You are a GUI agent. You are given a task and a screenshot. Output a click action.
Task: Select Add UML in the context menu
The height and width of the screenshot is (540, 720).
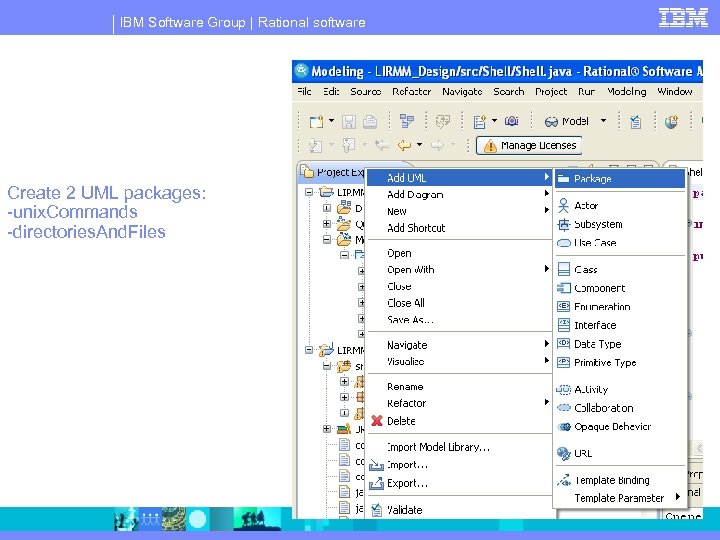[x=458, y=178]
